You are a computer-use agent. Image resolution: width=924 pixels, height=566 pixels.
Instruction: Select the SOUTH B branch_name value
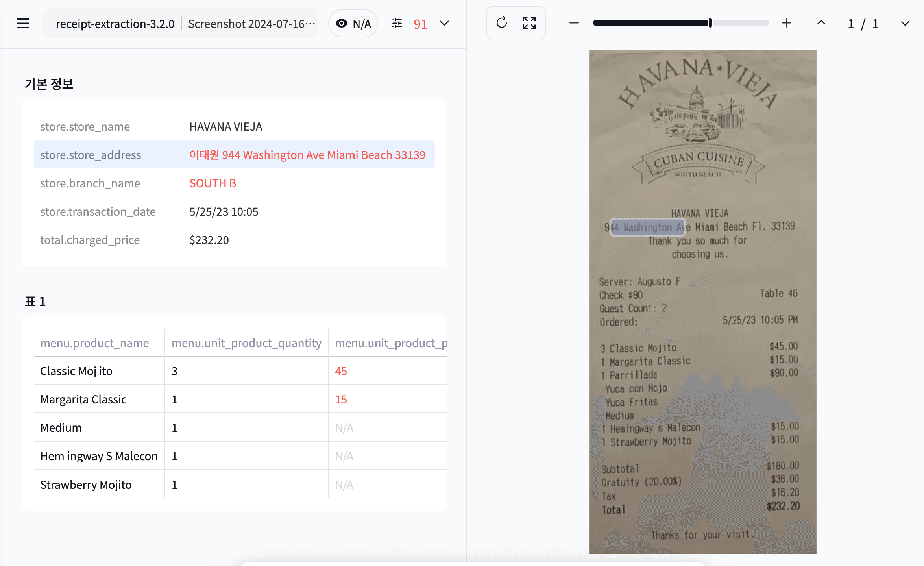[x=213, y=183]
